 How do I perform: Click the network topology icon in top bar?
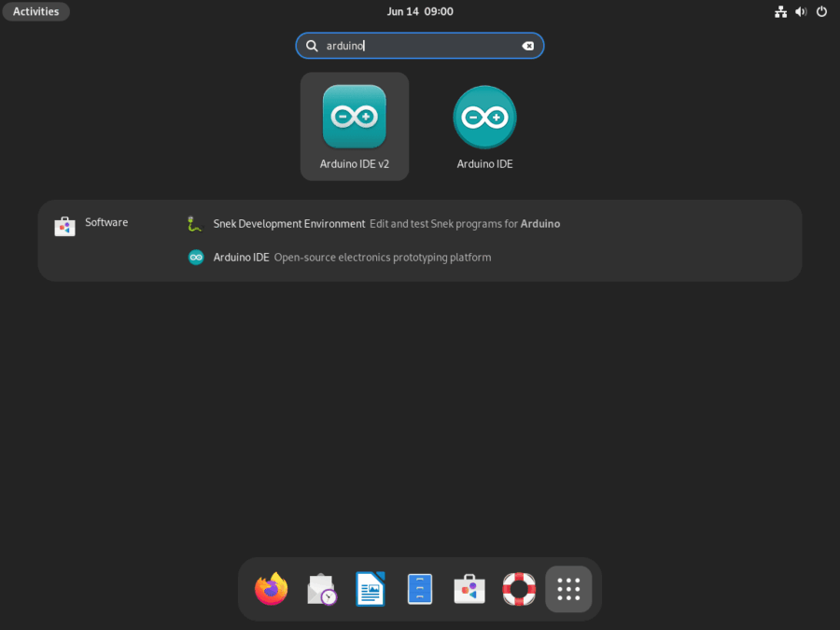click(x=781, y=11)
